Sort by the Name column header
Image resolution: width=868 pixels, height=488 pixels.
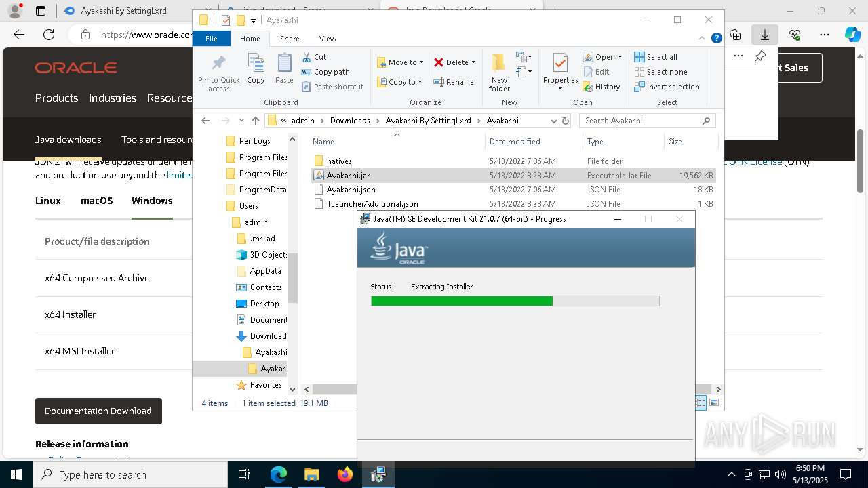[x=397, y=142]
